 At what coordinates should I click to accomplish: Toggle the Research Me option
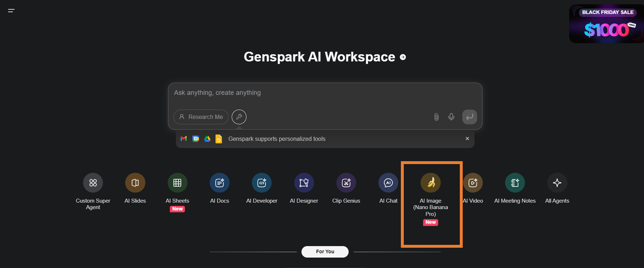point(201,117)
